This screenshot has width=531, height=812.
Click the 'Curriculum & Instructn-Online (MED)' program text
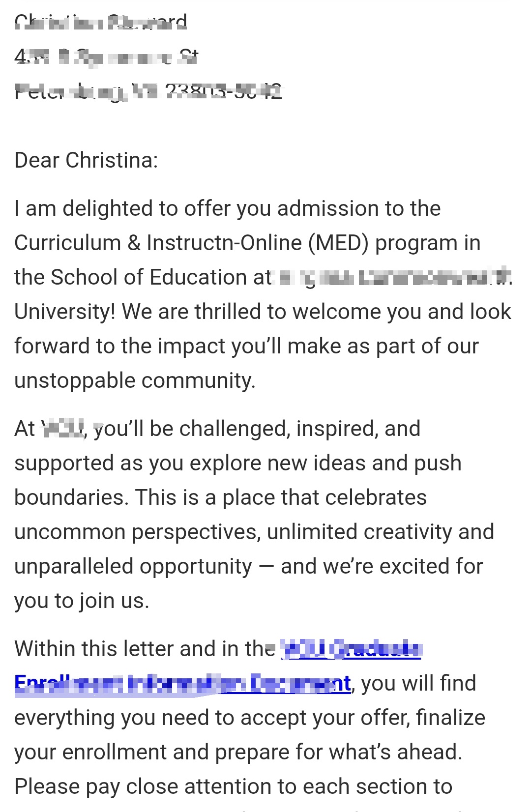[191, 243]
